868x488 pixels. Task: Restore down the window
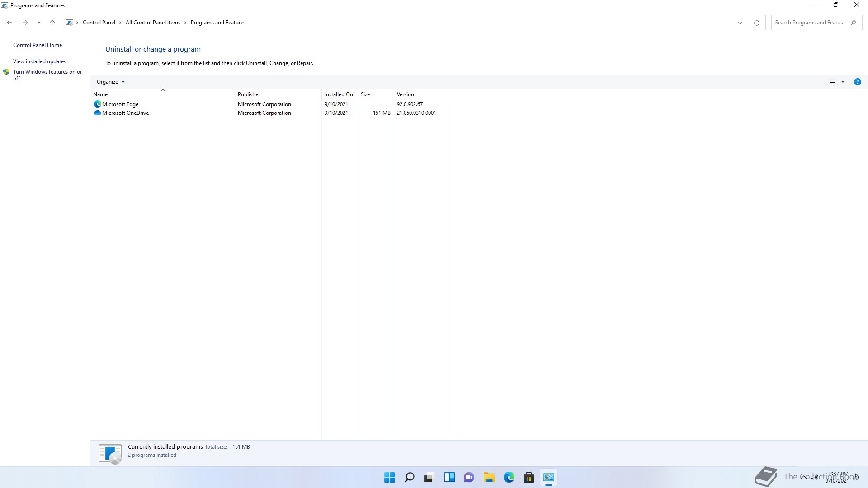[836, 5]
